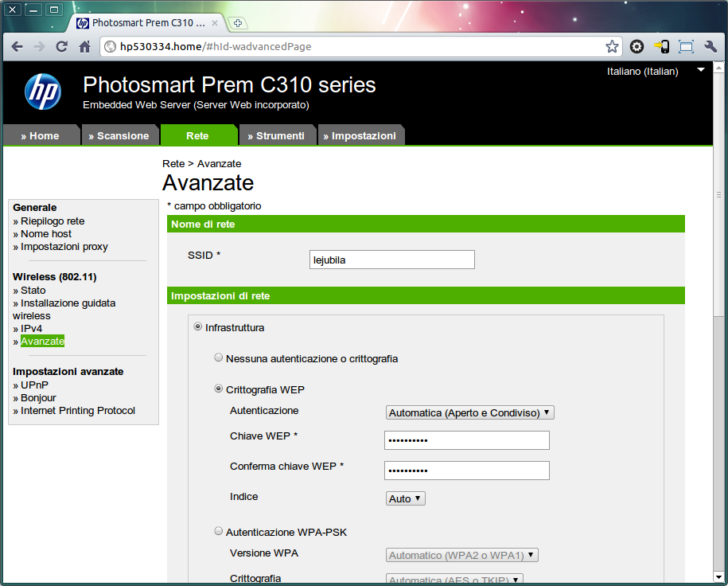Open the Riepilogo rete link
This screenshot has width=728, height=586.
[53, 221]
